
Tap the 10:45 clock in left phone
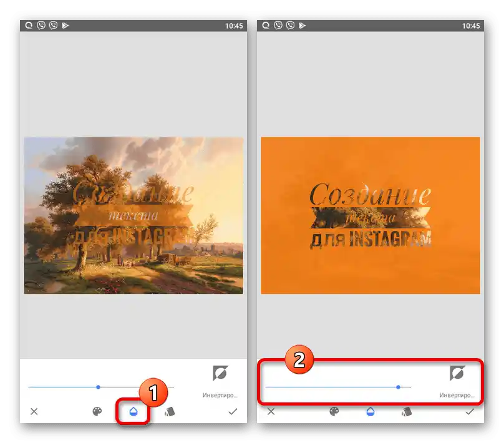pos(234,26)
